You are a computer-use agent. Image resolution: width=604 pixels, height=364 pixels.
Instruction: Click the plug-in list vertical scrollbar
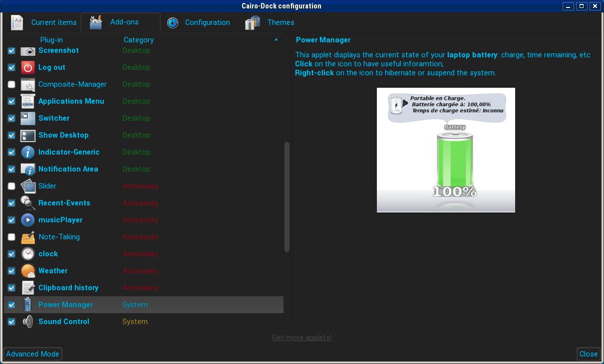pyautogui.click(x=287, y=197)
